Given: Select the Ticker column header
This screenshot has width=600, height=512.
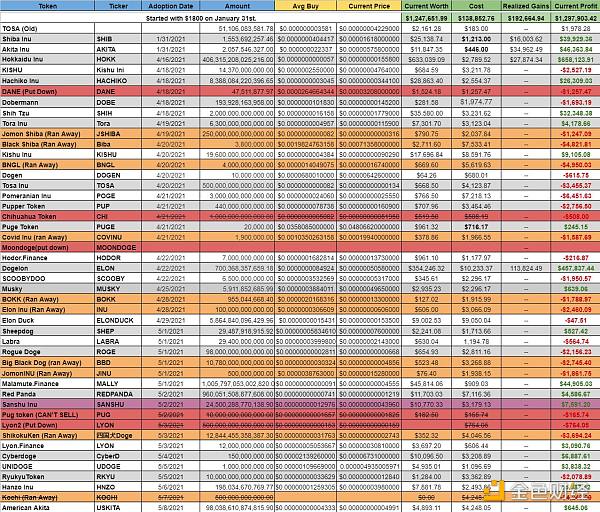Looking at the screenshot, I should (x=116, y=5).
